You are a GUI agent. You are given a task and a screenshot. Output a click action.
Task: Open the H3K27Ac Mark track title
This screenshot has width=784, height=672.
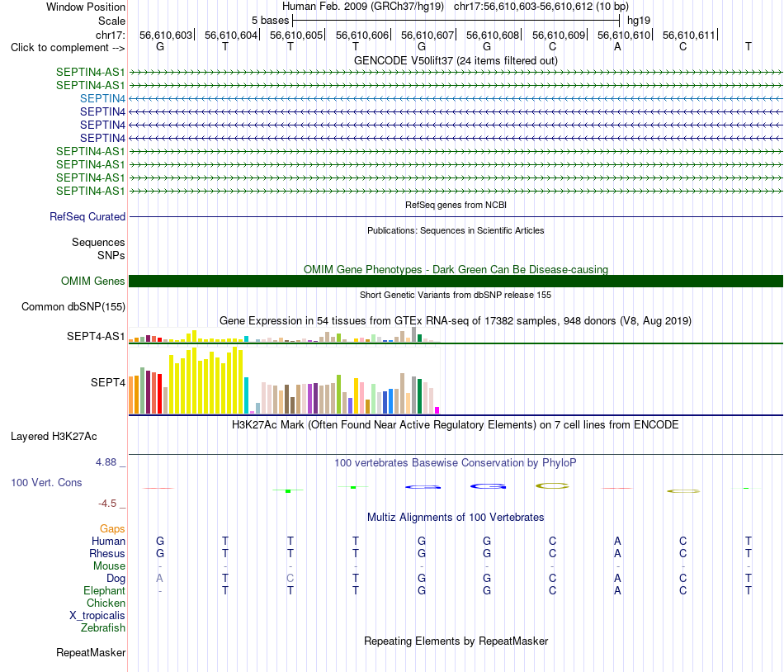coord(456,424)
